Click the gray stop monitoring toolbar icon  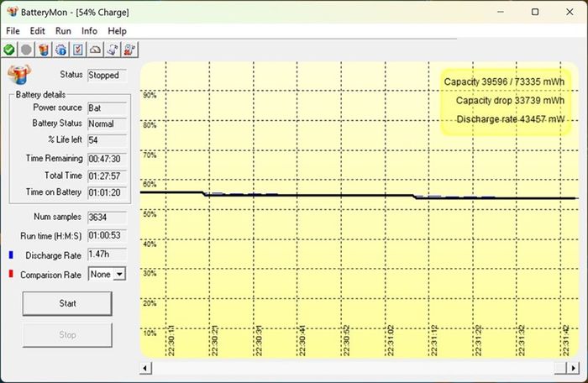(26, 50)
